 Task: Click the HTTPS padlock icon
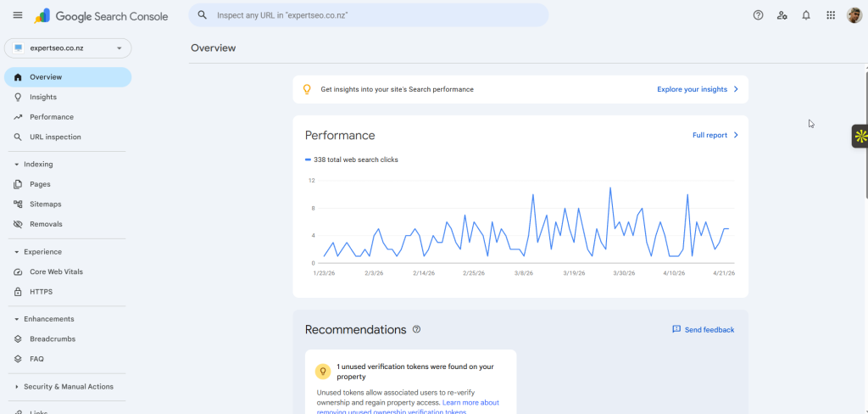point(18,292)
